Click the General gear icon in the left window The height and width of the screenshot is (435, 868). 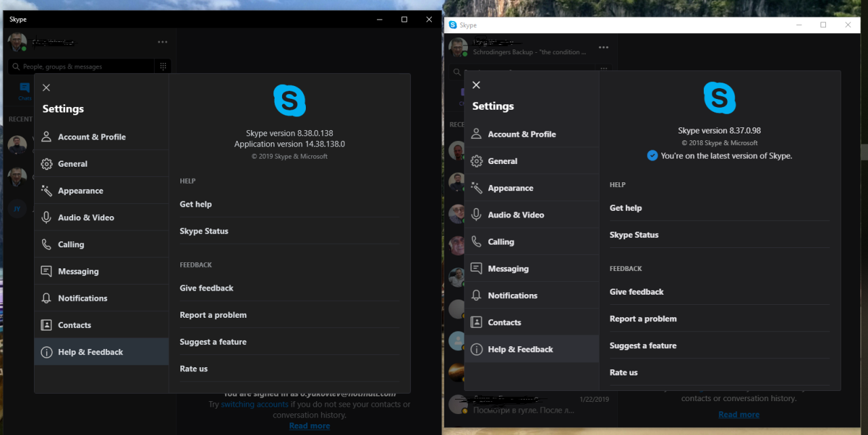click(x=46, y=164)
